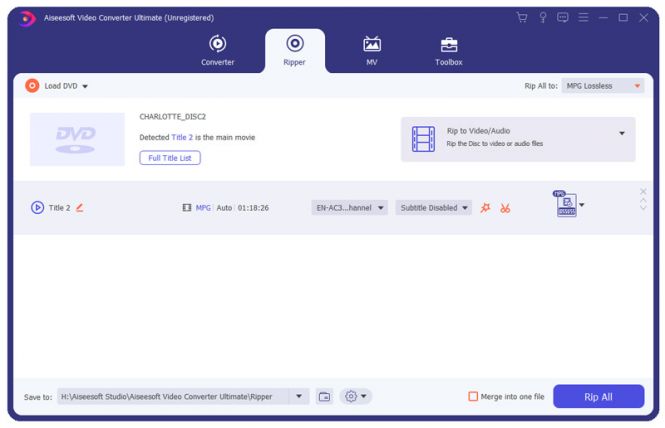Open the cut scissors tool
665x428 pixels.
[x=505, y=208]
